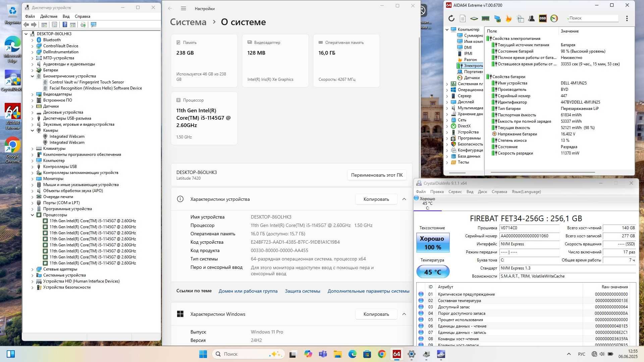Click the forward arrow in Device Manager toolbar
The width and height of the screenshot is (644, 362).
[x=34, y=24]
